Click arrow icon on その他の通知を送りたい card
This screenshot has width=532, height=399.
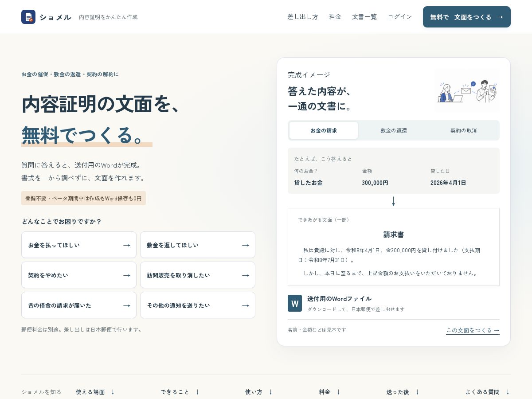click(x=245, y=305)
